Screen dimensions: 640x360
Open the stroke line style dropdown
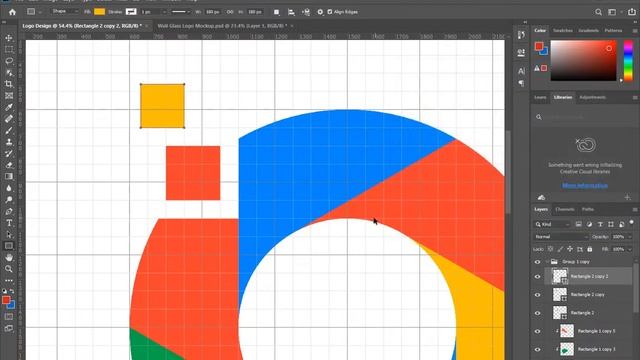[x=181, y=12]
